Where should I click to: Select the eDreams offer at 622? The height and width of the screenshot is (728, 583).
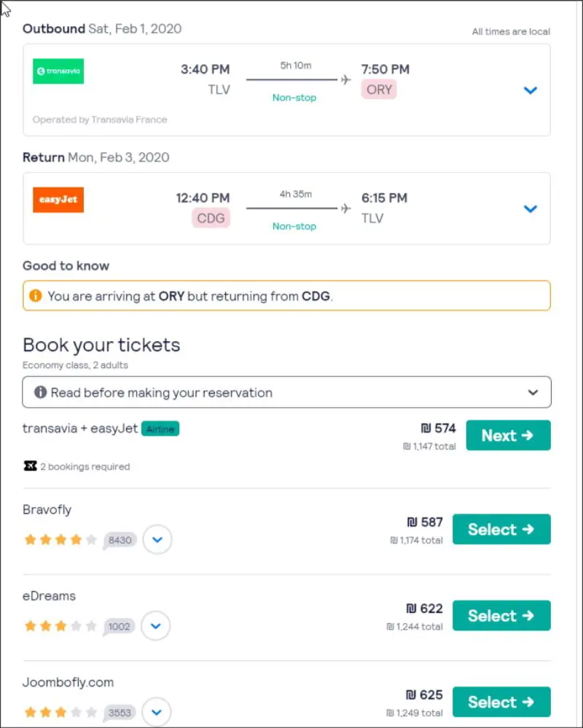[x=501, y=616]
